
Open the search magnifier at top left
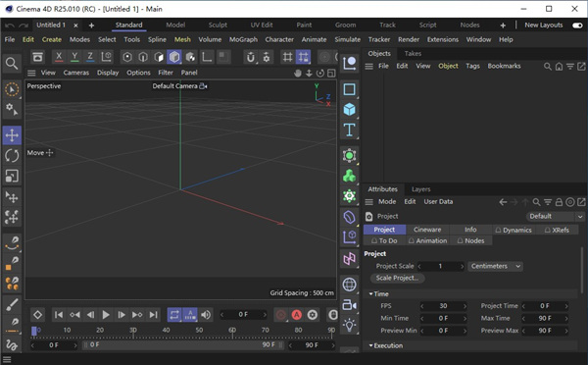(12, 64)
